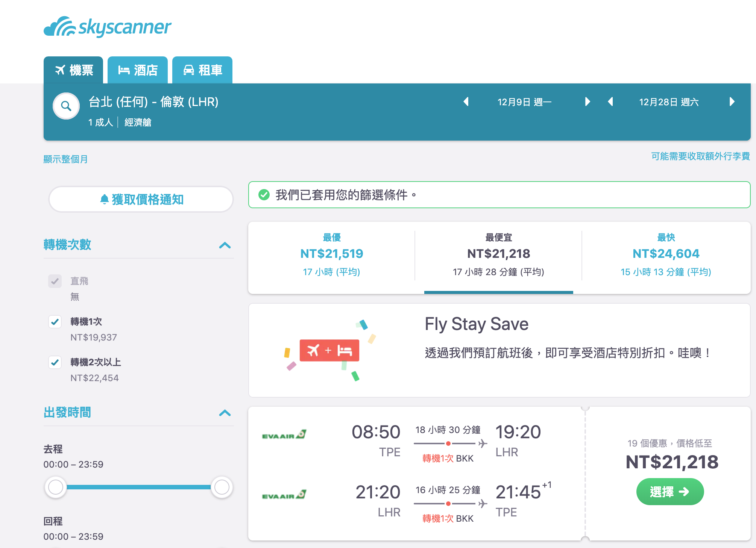Go to next return date arrow

(x=732, y=101)
